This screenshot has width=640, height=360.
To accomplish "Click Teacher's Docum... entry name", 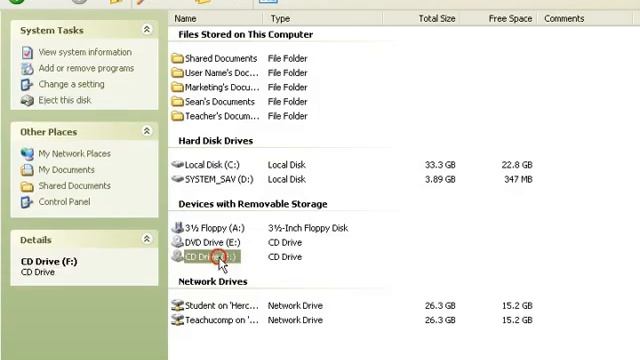I will 222,116.
